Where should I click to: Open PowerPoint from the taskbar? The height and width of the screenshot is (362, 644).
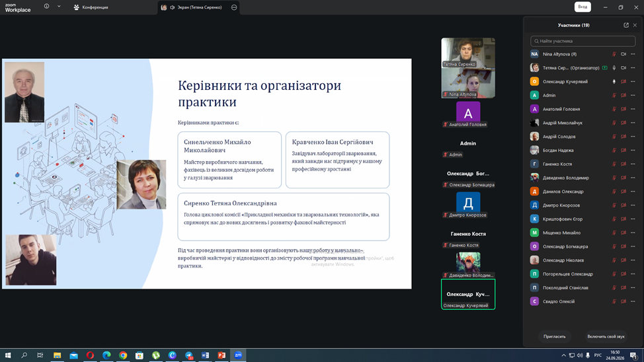pos(221,355)
